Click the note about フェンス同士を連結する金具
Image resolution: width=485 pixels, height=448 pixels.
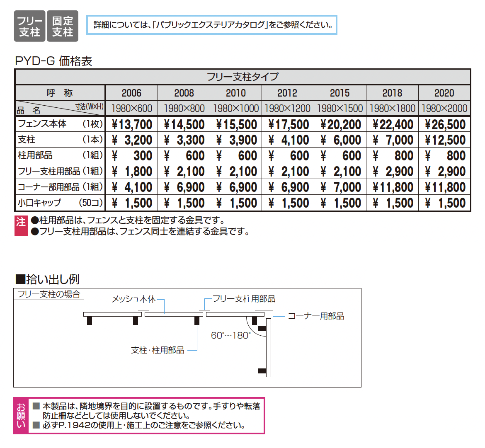coord(141,232)
